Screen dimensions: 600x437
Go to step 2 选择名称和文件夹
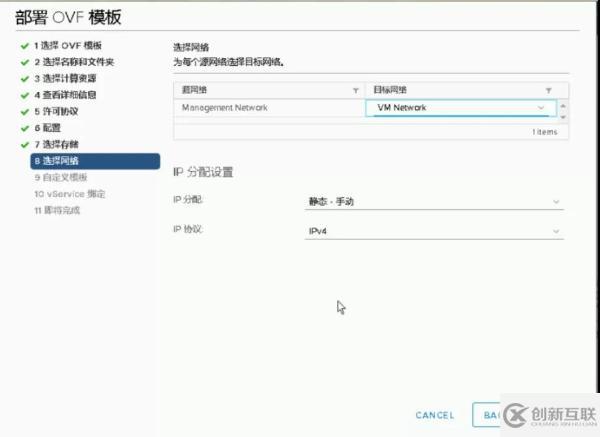[x=74, y=62]
